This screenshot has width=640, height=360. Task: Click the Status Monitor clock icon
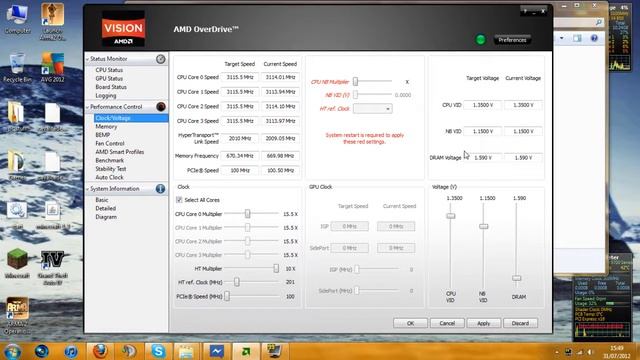click(x=161, y=59)
